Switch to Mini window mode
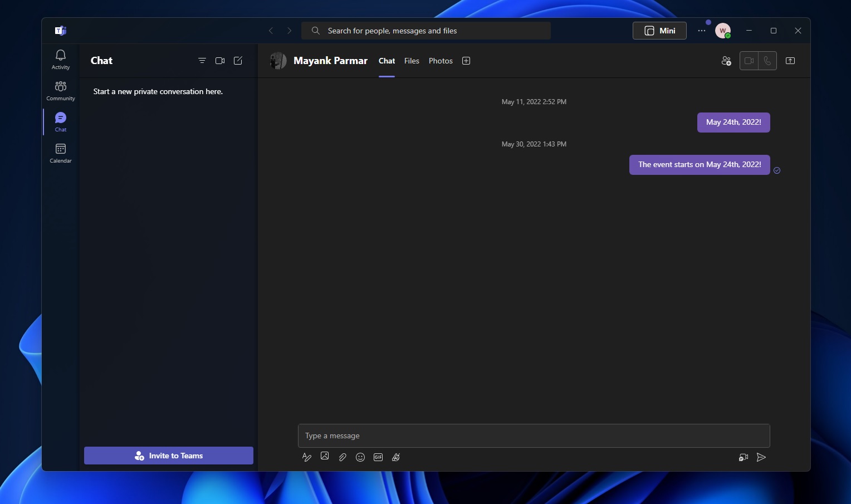Image resolution: width=851 pixels, height=504 pixels. point(659,31)
